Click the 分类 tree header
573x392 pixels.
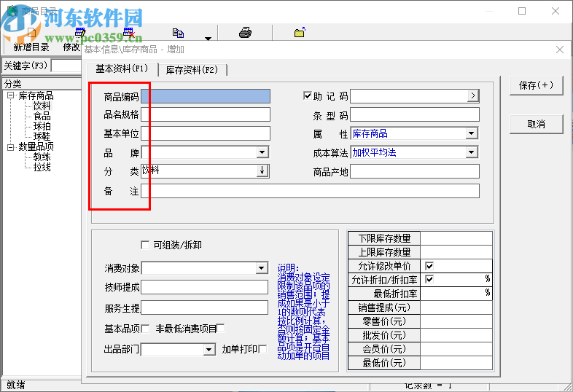[42, 84]
